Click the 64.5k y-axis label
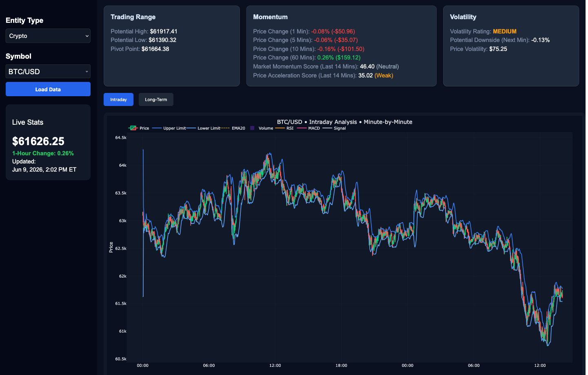Image resolution: width=588 pixels, height=375 pixels. tap(121, 138)
